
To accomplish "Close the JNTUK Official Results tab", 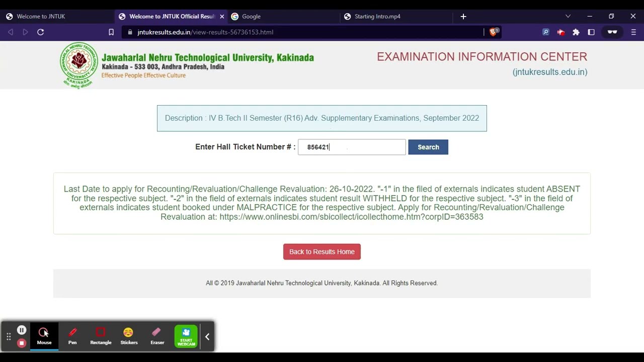I will click(x=222, y=17).
